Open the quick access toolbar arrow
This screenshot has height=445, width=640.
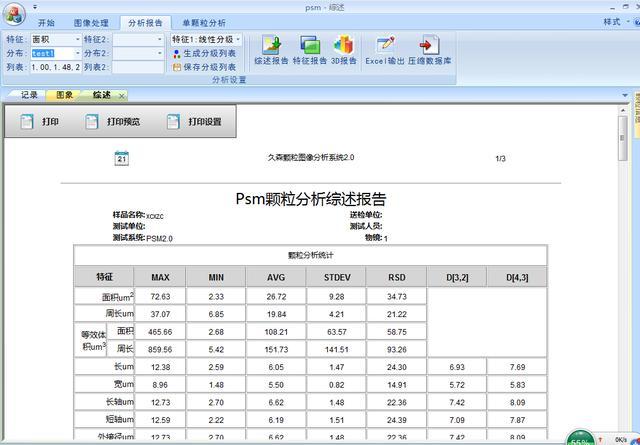pyautogui.click(x=35, y=7)
